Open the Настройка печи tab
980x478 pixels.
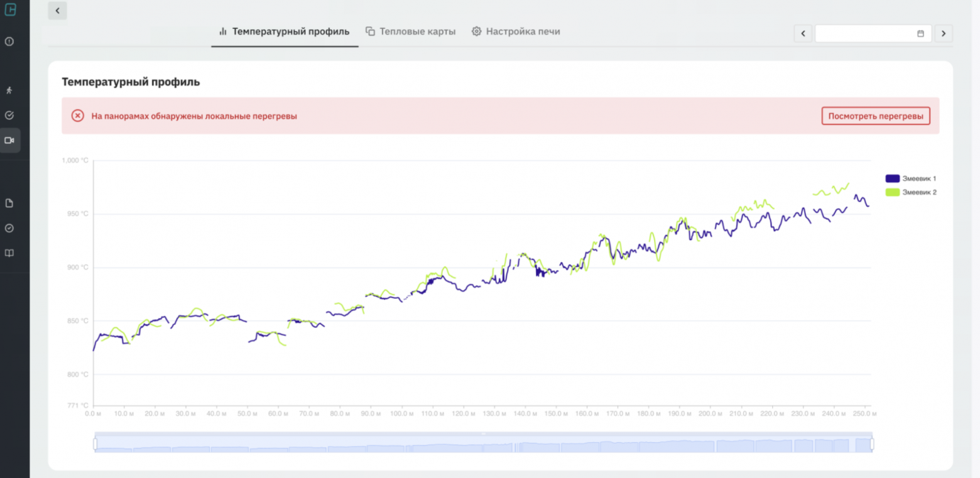[516, 31]
